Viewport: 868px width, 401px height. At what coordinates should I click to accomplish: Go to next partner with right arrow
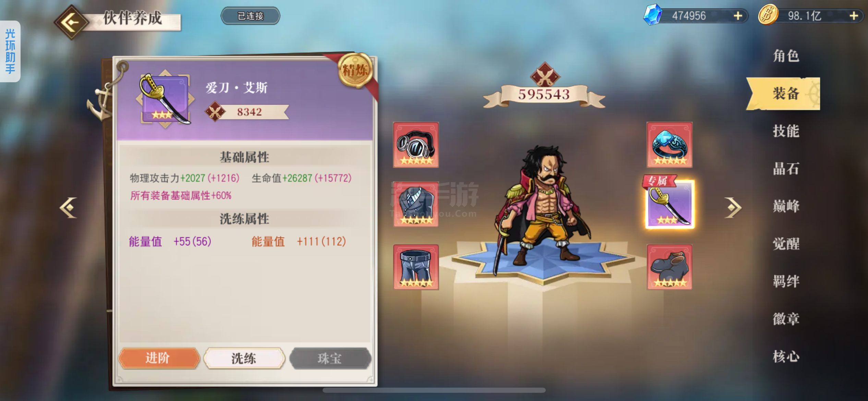coord(733,207)
